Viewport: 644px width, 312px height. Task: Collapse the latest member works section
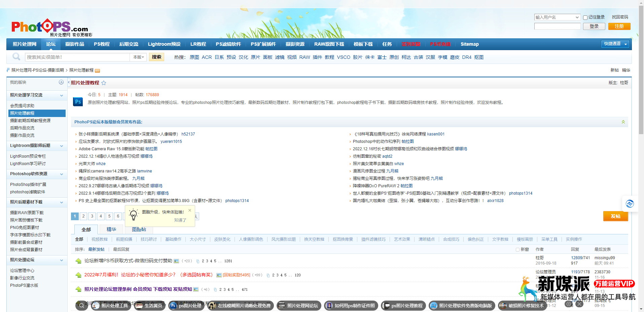click(x=623, y=122)
